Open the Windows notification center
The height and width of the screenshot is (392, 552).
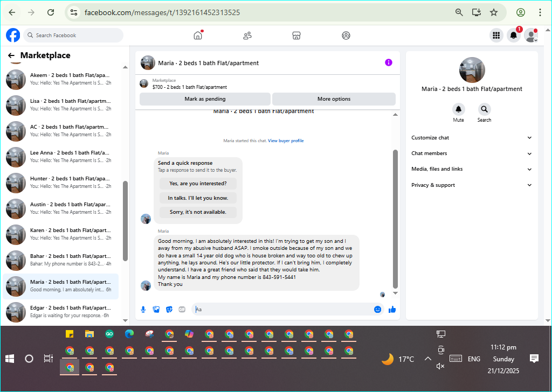pyautogui.click(x=534, y=359)
